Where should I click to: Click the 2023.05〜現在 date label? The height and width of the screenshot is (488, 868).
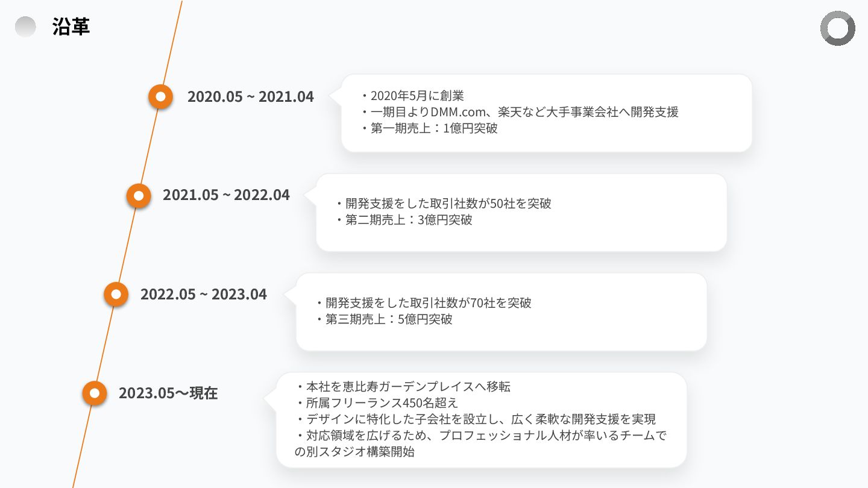tap(168, 393)
